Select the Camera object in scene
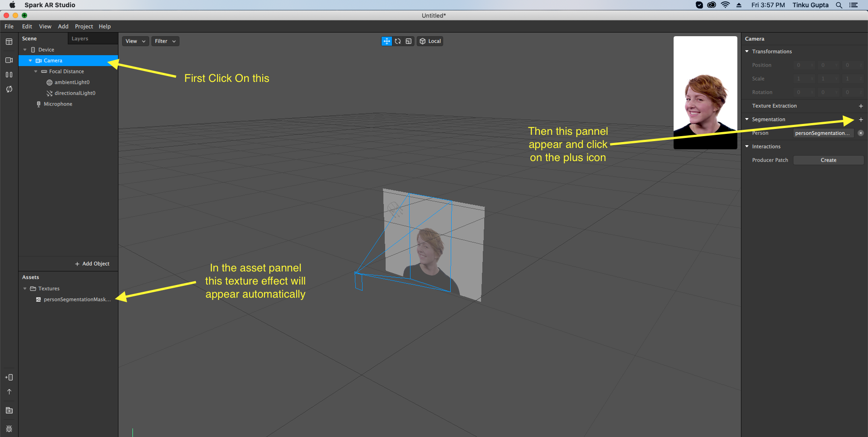 [x=68, y=61]
